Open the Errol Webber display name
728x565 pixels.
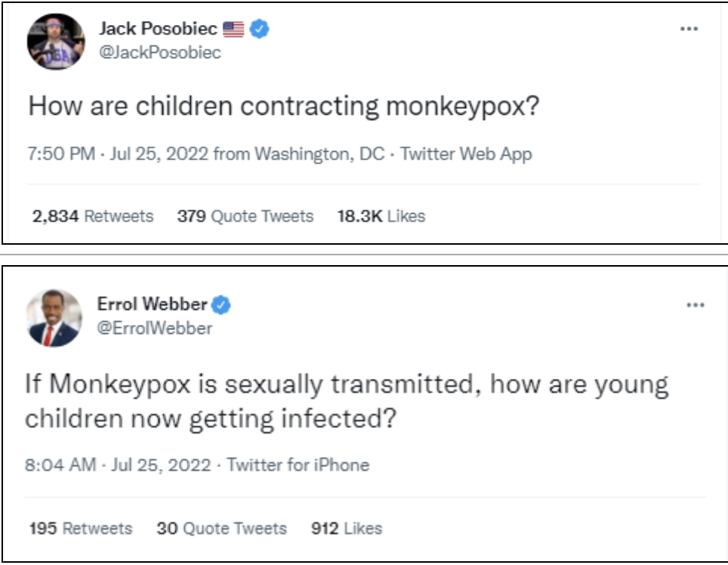coord(152,304)
